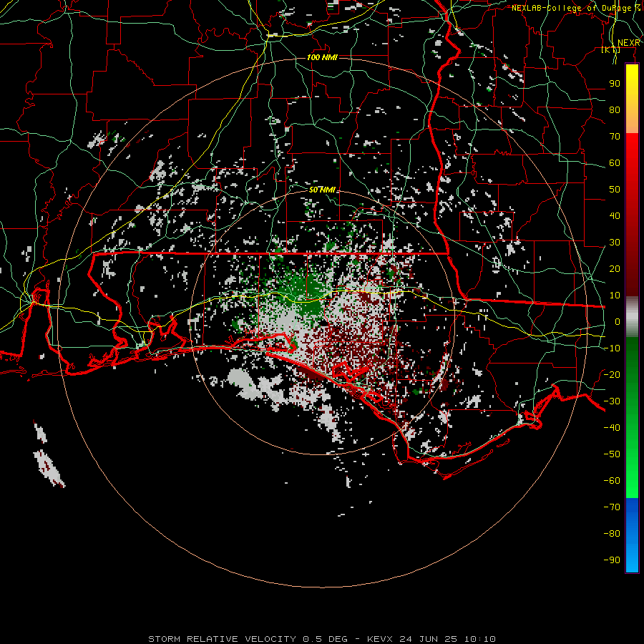Click scale value "80" on the velocity legend

coord(615,110)
